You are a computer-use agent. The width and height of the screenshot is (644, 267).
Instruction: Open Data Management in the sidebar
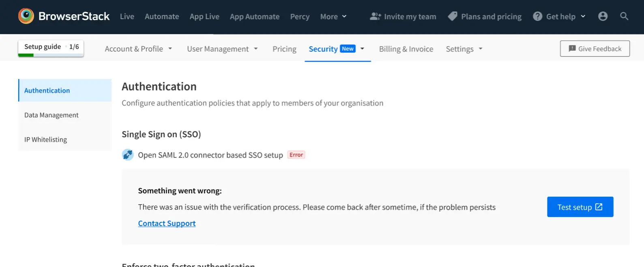[65, 115]
